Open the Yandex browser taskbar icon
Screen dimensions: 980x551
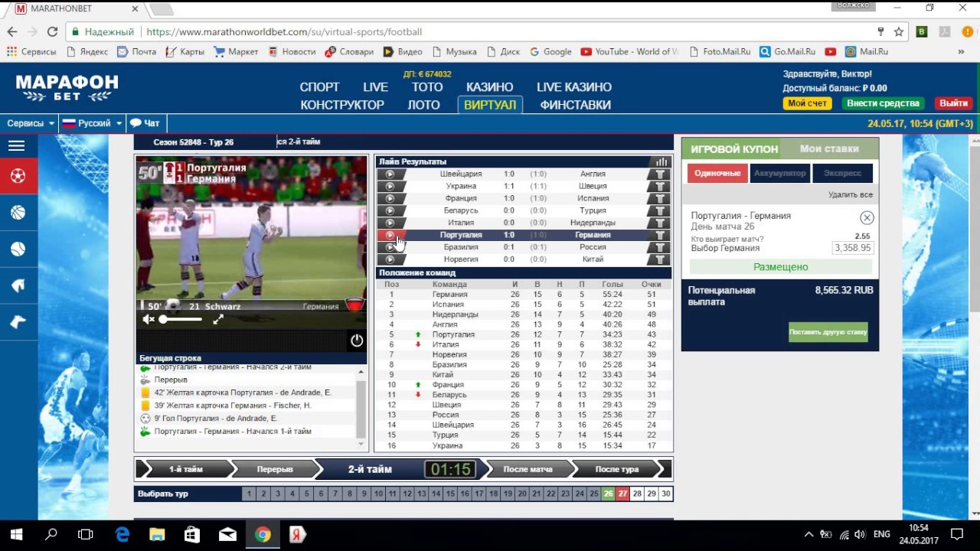coord(298,534)
